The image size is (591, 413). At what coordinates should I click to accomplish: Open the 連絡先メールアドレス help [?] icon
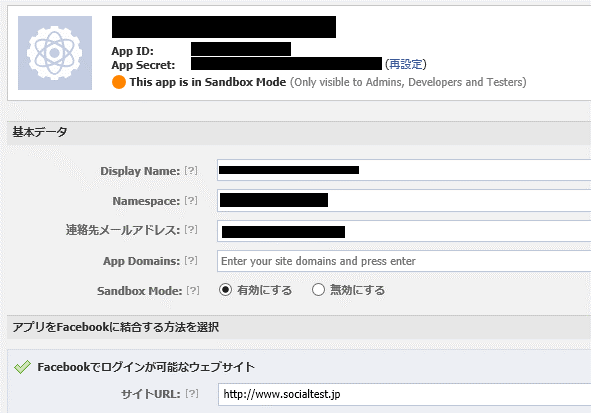pyautogui.click(x=191, y=229)
